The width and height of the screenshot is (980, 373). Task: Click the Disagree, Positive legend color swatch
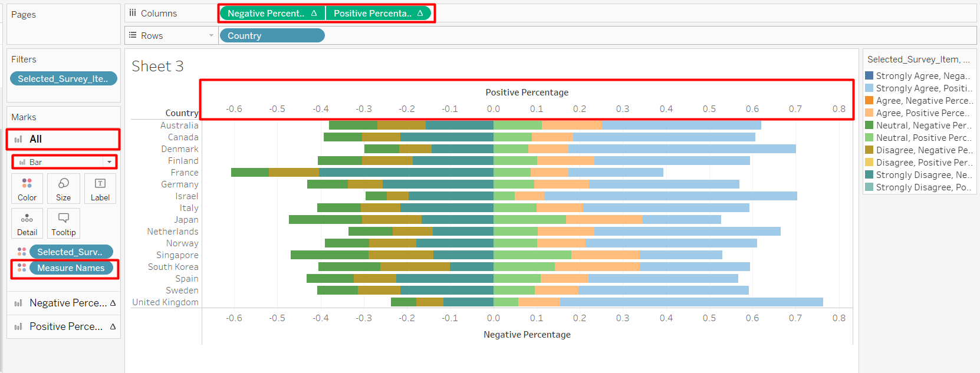tap(869, 162)
